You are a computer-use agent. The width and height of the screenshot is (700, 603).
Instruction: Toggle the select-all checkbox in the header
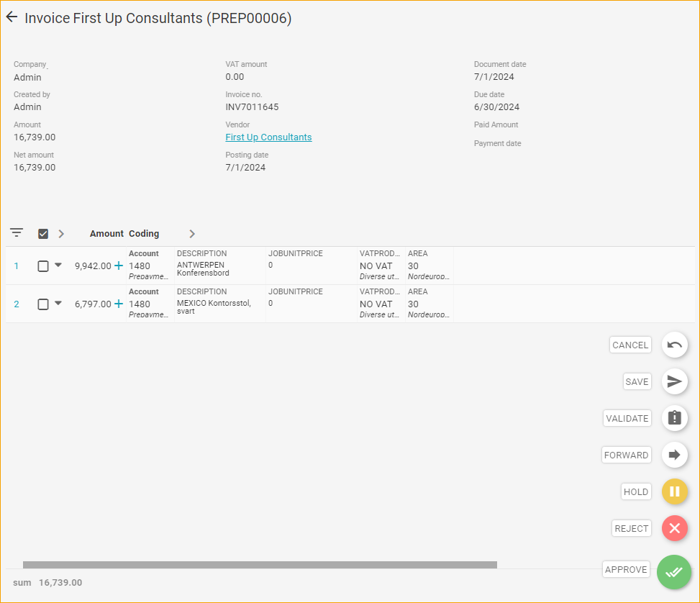43,234
